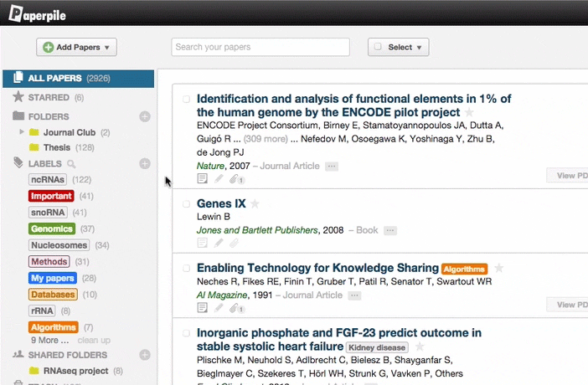
Task: Open notes icon for ENCODE paper
Action: (x=202, y=178)
